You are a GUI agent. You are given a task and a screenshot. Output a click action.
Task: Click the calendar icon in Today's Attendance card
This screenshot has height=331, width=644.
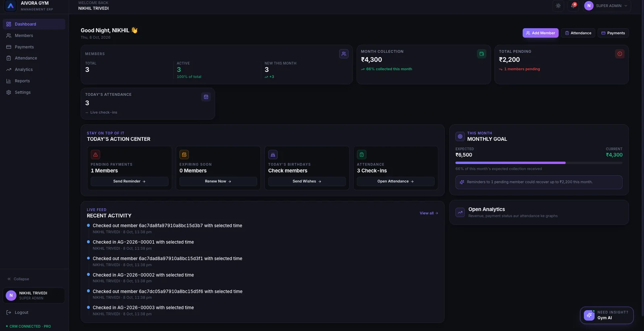coord(206,97)
